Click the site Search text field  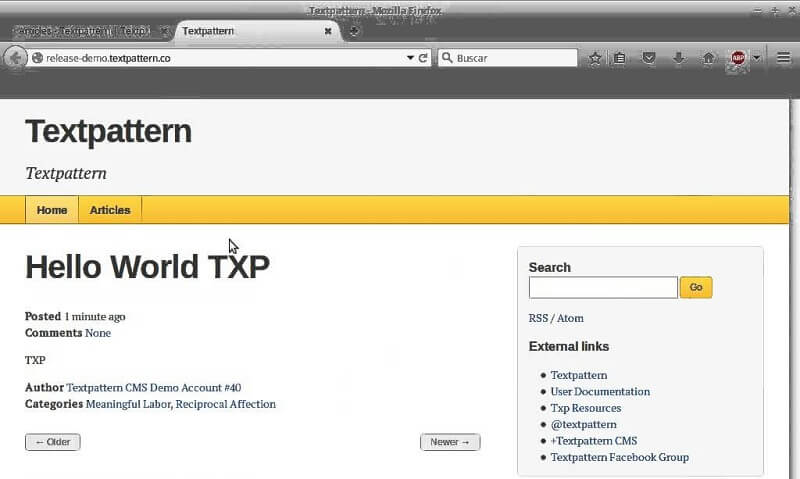(x=603, y=287)
